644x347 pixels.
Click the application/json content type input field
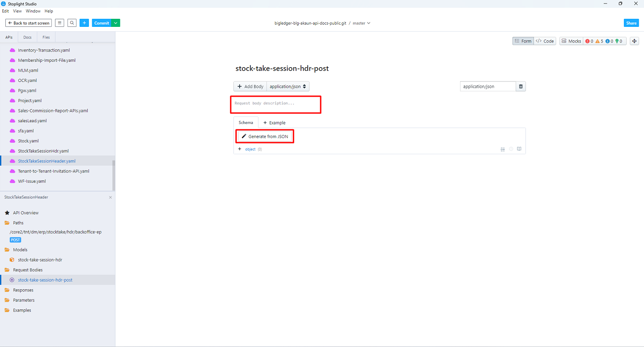point(488,86)
